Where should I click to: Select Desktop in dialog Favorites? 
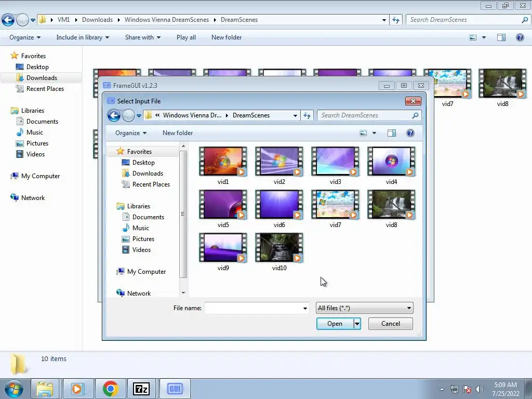click(143, 163)
